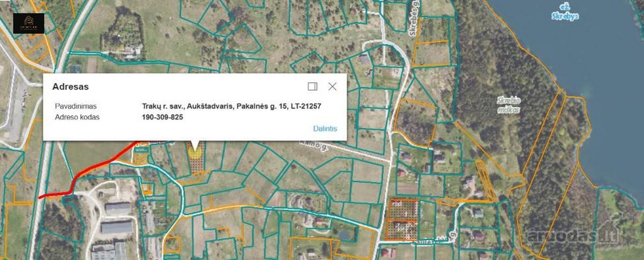The image size is (644, 260).
Task: Click the orange hatched parcel near Skrebės street
Action: coord(401,219)
